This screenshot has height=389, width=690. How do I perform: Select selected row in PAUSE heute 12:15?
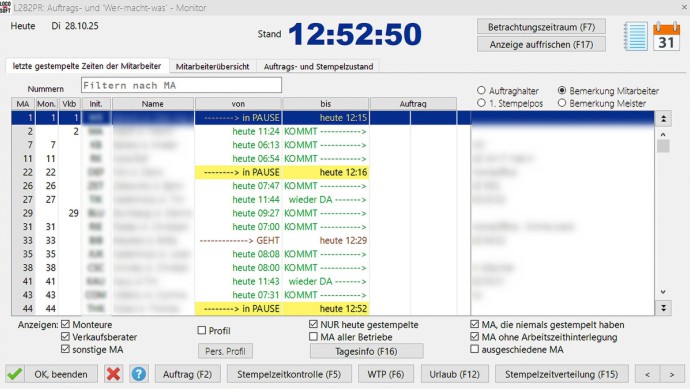click(333, 117)
